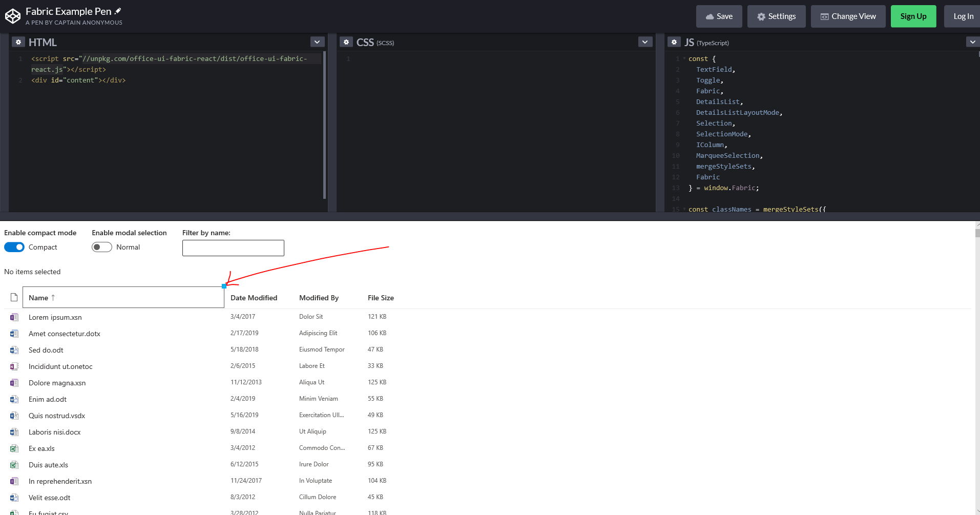The height and width of the screenshot is (515, 980).
Task: Select the Laboris nisi.docx file name
Action: [x=55, y=432]
